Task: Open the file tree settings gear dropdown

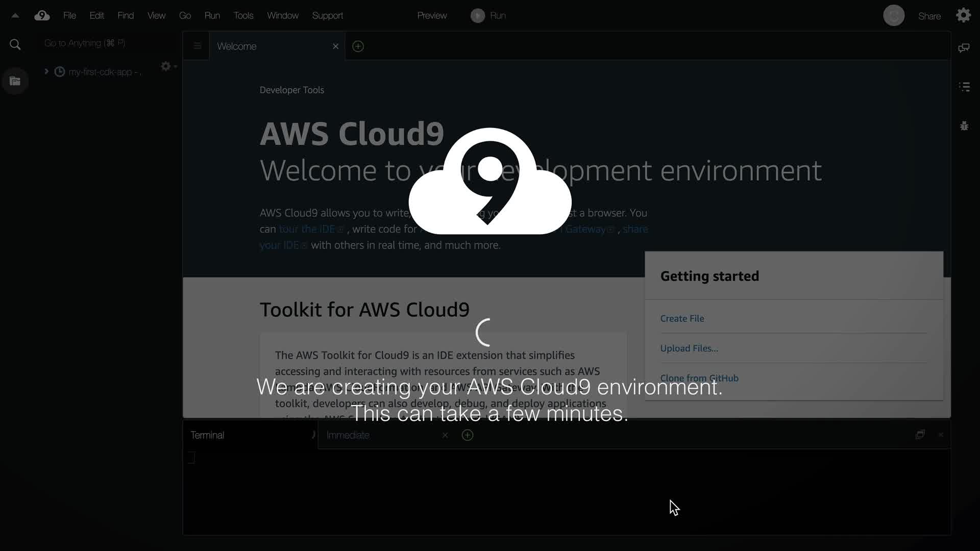Action: (x=167, y=66)
